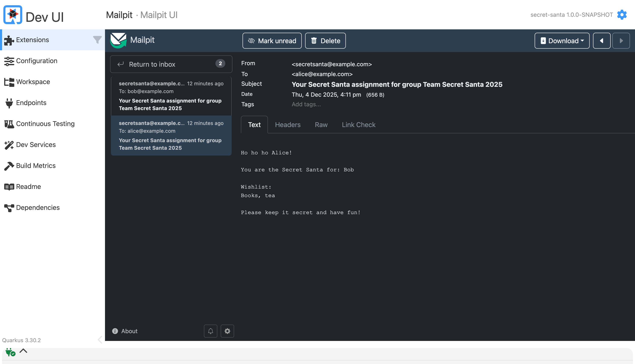Click the Mailpit envelope logo
This screenshot has height=364, width=635.
(x=118, y=40)
